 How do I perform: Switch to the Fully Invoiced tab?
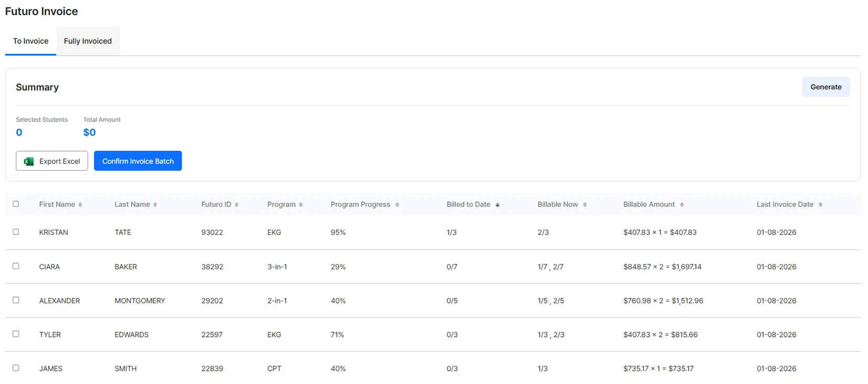pyautogui.click(x=88, y=41)
